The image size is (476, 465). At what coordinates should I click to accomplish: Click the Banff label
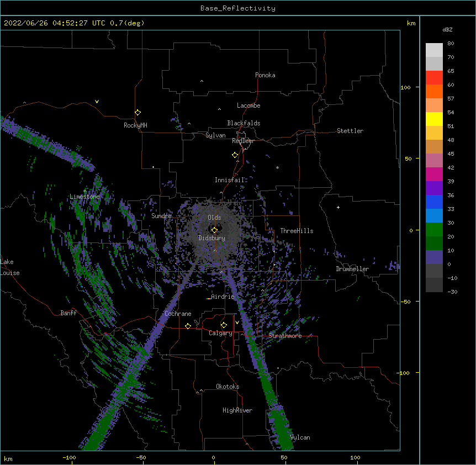pos(68,313)
